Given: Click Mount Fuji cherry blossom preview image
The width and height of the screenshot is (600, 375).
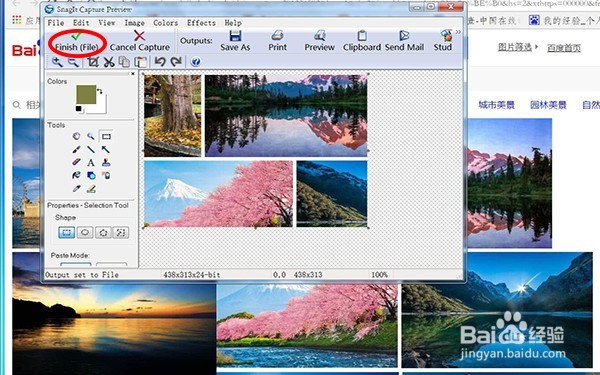Looking at the screenshot, I should tap(218, 194).
